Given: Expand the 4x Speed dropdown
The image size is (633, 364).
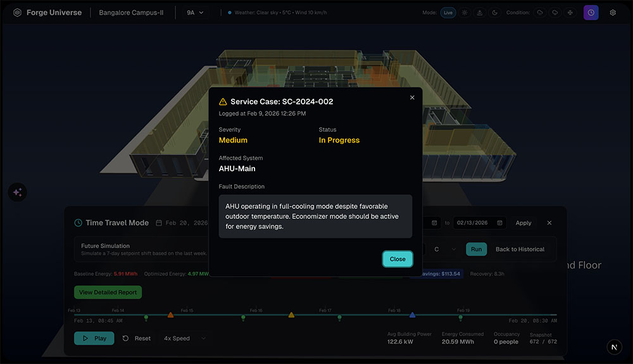Looking at the screenshot, I should point(184,339).
